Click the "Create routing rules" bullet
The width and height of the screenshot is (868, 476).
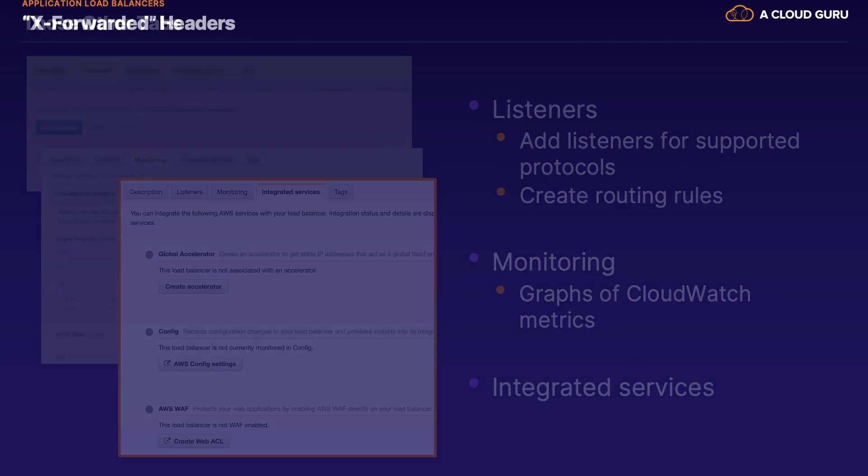click(x=621, y=196)
